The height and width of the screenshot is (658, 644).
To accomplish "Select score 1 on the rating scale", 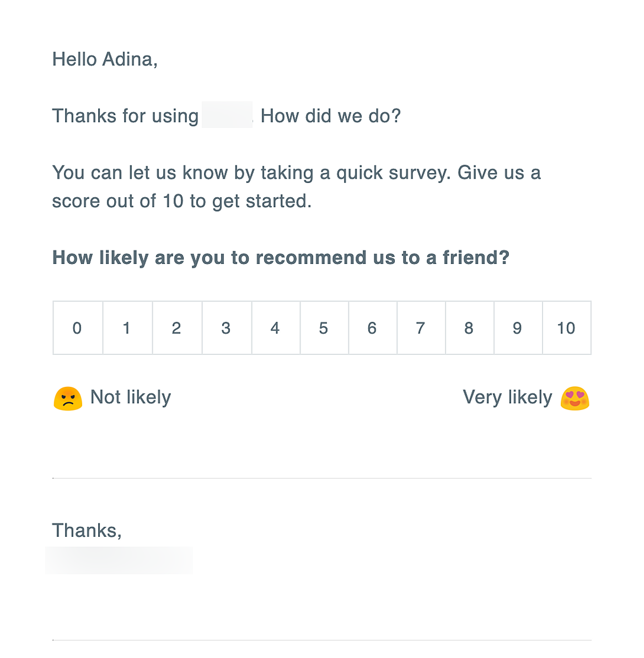I will coord(127,328).
